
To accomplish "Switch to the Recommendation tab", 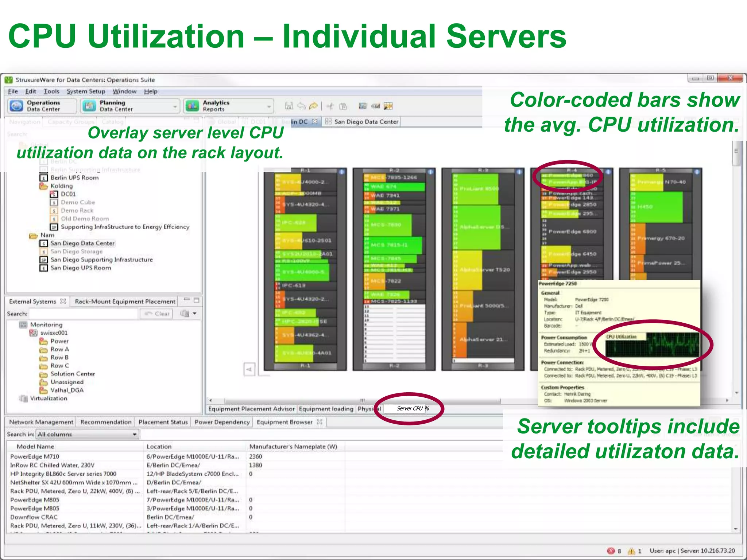I will [x=106, y=422].
